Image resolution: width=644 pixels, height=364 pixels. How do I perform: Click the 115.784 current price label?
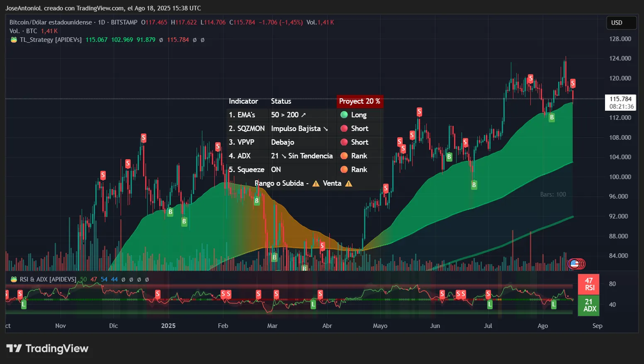tap(620, 99)
